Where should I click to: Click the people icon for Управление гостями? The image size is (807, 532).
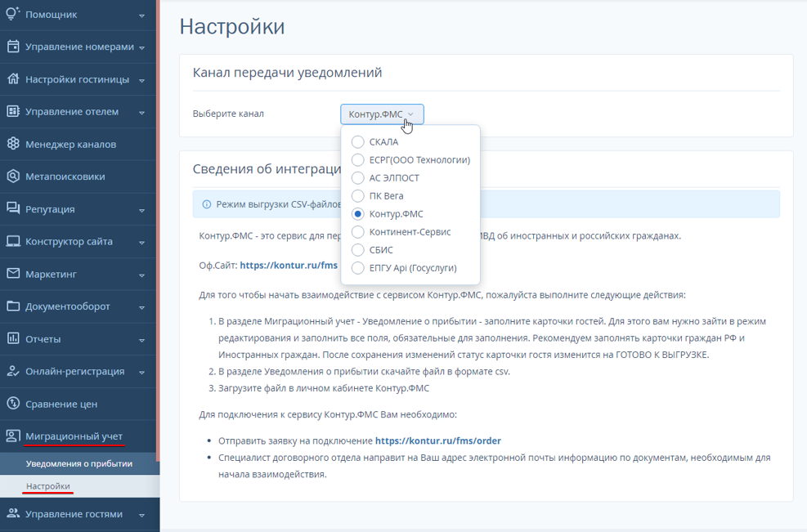(13, 513)
